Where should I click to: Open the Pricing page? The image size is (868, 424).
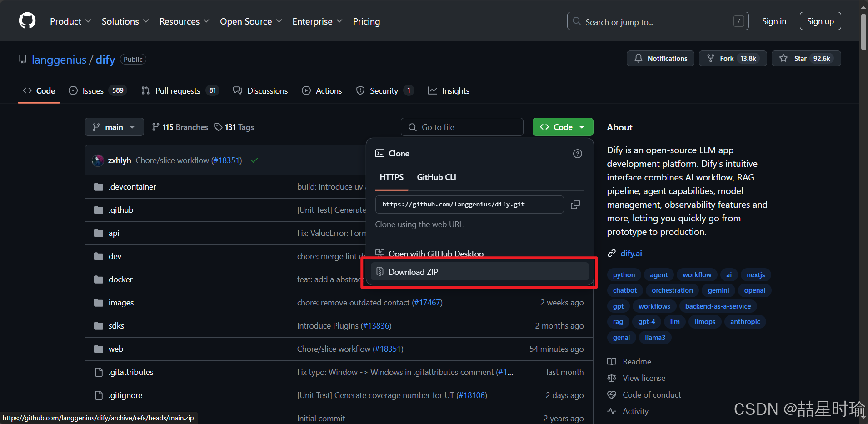(x=366, y=21)
